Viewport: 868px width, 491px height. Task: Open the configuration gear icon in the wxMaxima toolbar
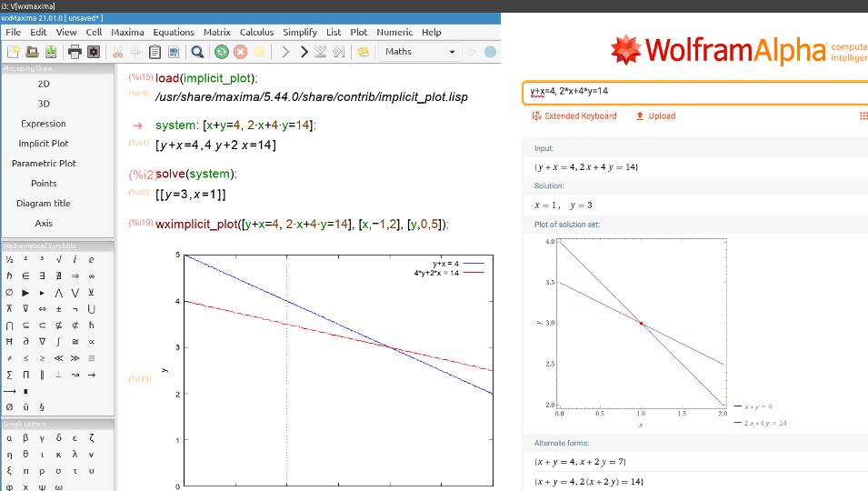pyautogui.click(x=94, y=52)
